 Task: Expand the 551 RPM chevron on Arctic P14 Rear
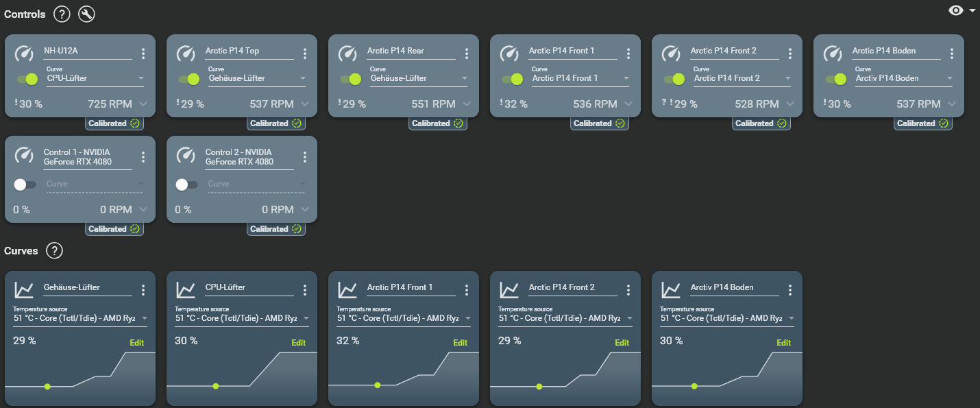point(467,104)
